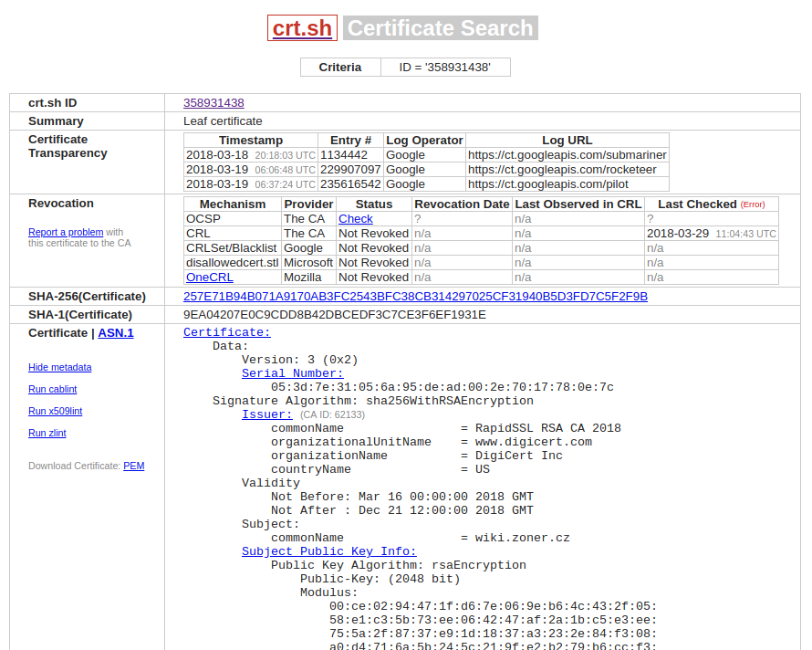
Task: Click the disallowedcert.stl mechanism cell
Action: (x=233, y=263)
